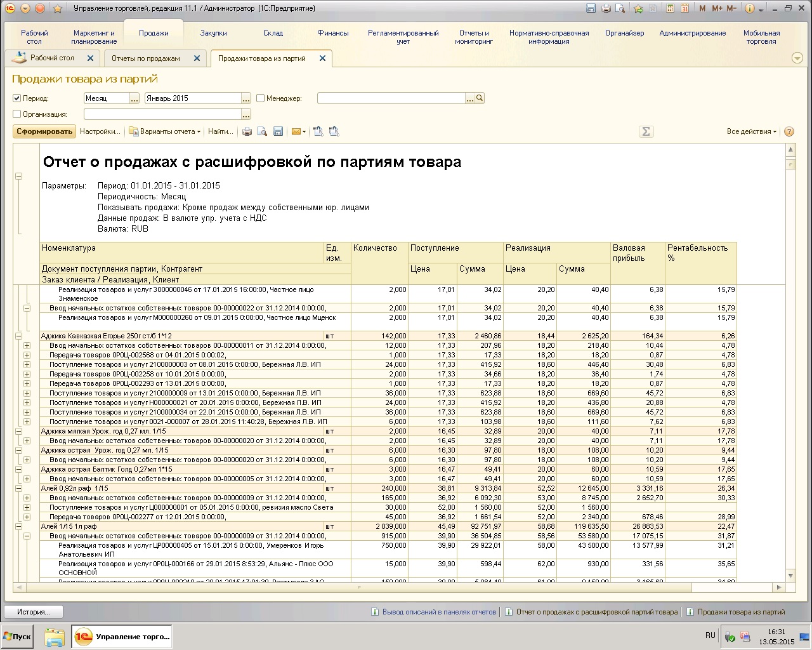The width and height of the screenshot is (812, 650).
Task: Click the magnifier icon in the Менеджер field
Action: [480, 98]
